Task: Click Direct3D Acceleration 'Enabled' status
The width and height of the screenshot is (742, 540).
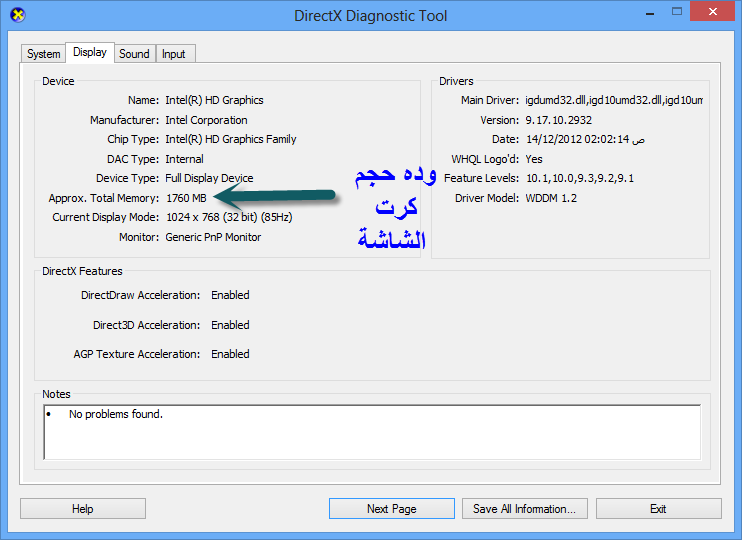Action: (230, 325)
